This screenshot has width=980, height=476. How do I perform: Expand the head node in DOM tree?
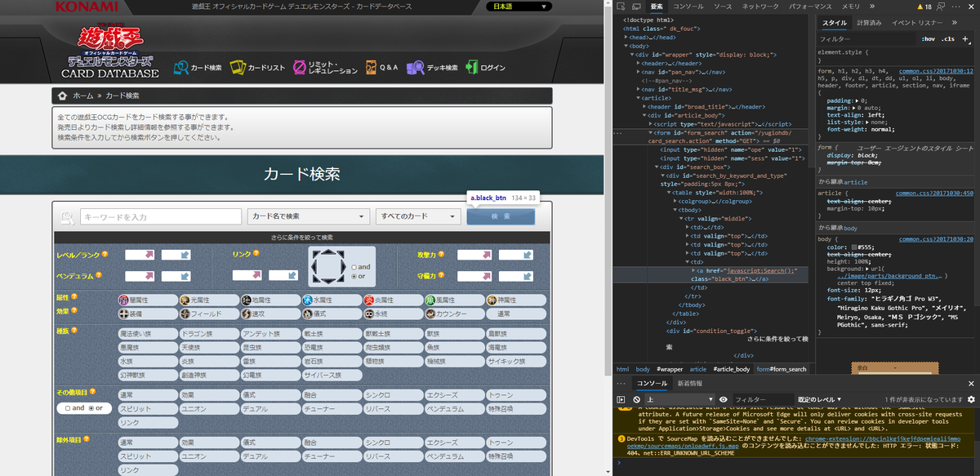626,37
